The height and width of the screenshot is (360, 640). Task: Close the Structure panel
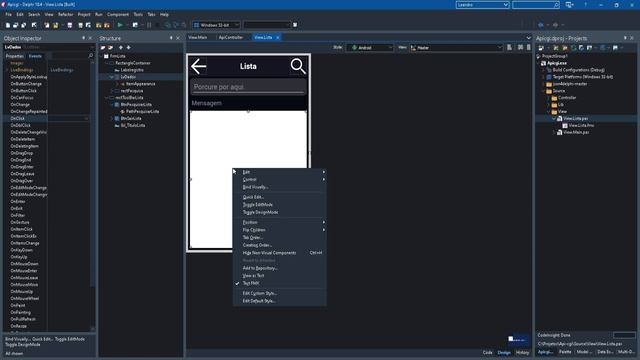pyautogui.click(x=178, y=38)
